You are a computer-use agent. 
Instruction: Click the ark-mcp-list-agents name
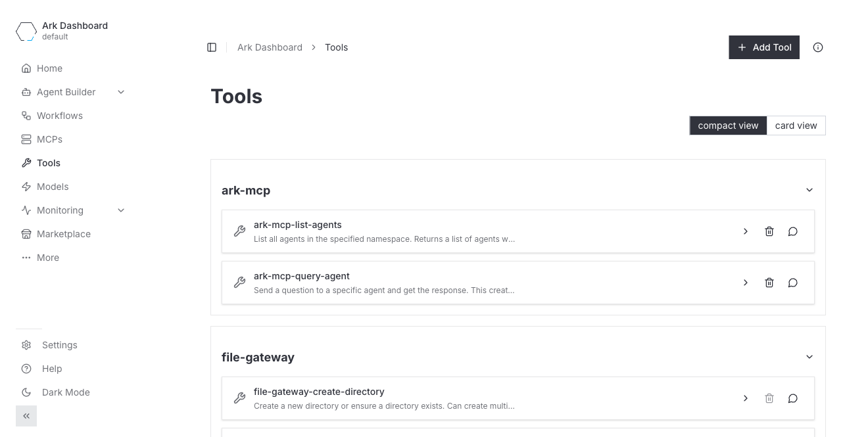[298, 225]
